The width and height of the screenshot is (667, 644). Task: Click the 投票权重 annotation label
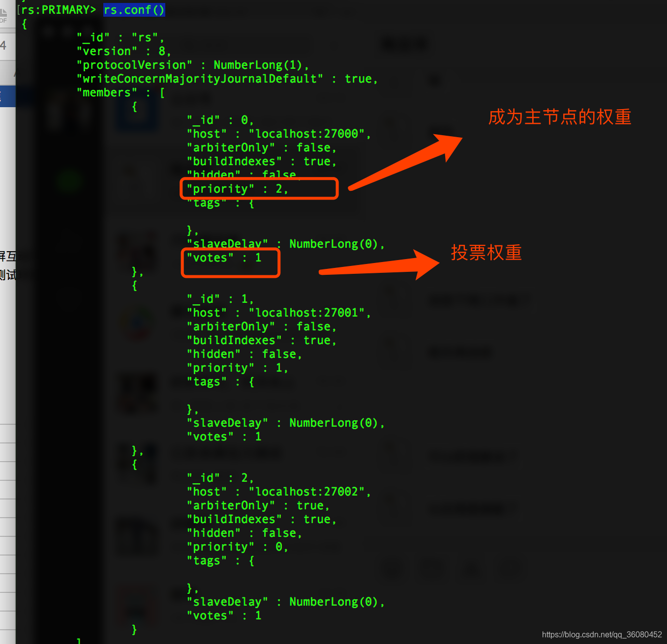(x=486, y=253)
